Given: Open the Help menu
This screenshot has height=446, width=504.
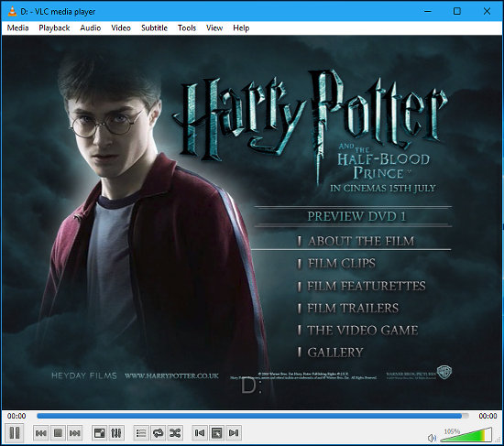Looking at the screenshot, I should 241,28.
